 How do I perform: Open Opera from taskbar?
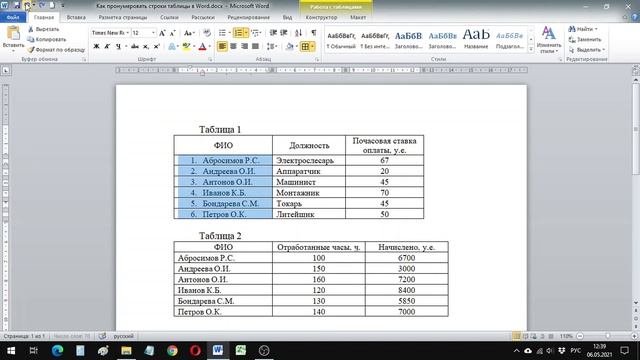pyautogui.click(x=195, y=351)
